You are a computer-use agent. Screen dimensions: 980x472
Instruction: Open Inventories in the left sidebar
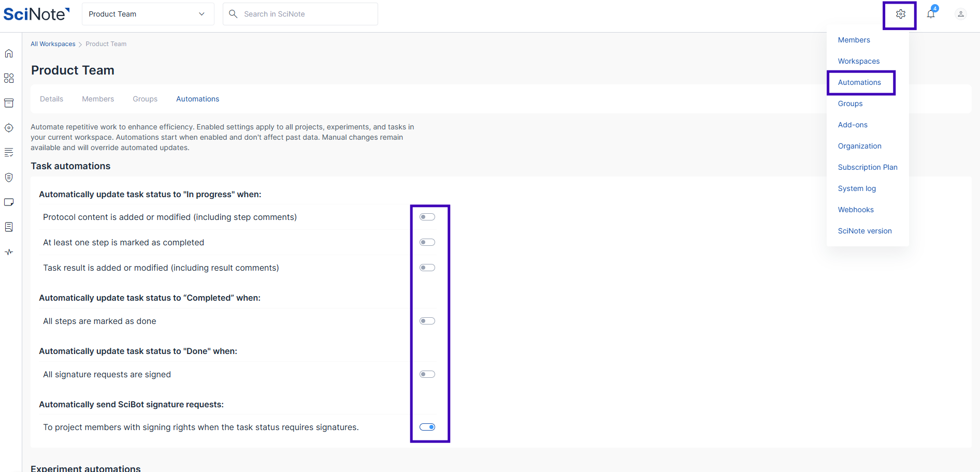(9, 102)
